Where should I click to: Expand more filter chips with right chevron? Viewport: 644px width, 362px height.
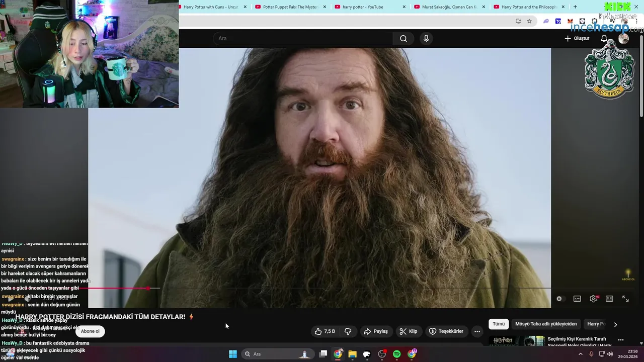tap(615, 324)
